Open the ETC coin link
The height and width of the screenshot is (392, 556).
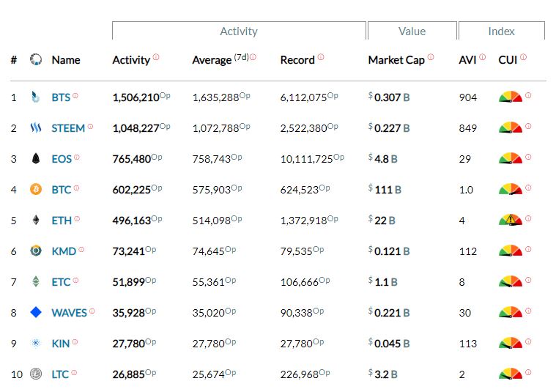(62, 282)
